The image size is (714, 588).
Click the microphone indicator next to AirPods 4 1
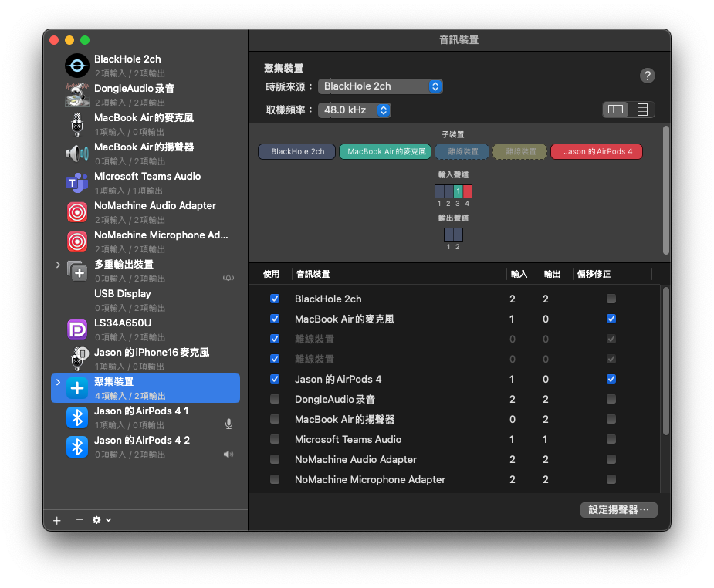pyautogui.click(x=229, y=424)
